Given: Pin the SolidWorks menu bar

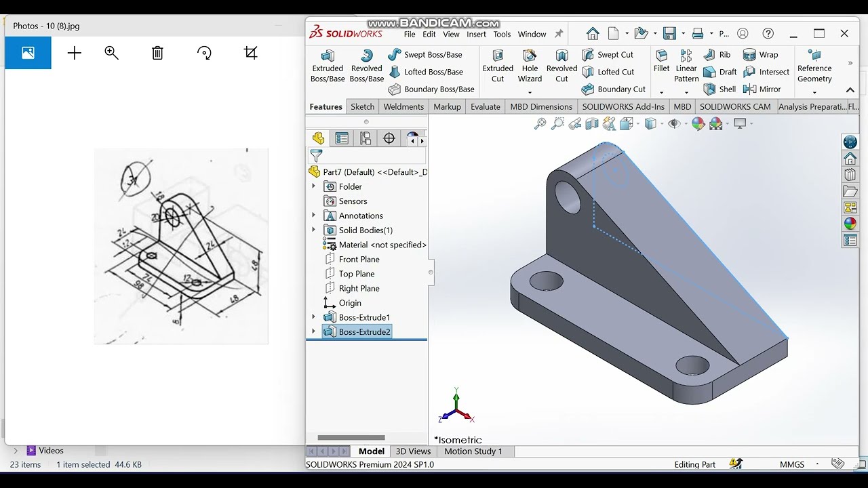Looking at the screenshot, I should pyautogui.click(x=559, y=34).
